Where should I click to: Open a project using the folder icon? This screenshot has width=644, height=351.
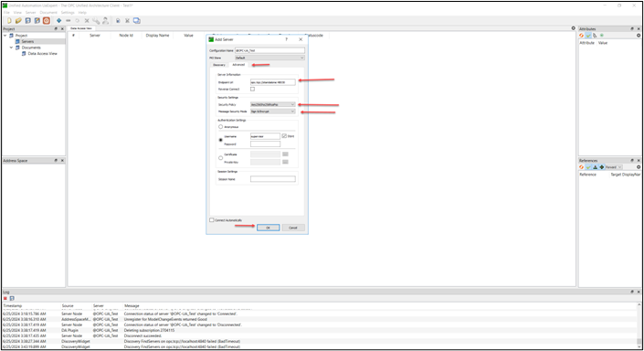18,20
